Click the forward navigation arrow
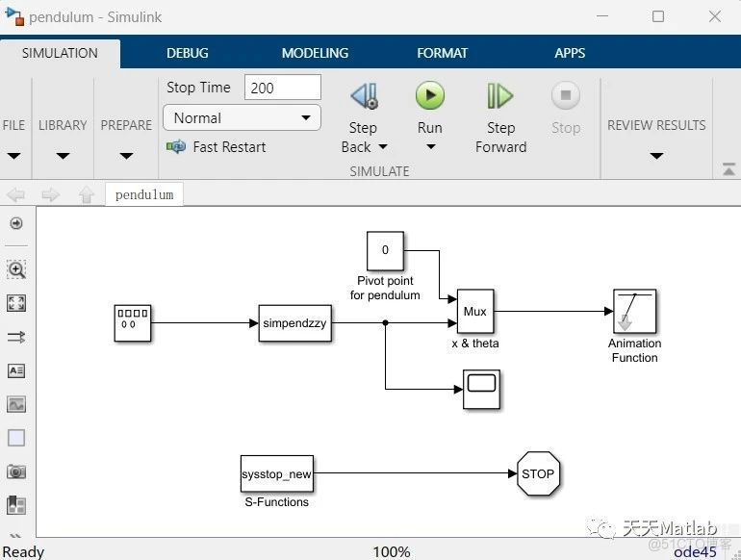Viewport: 741px width, 560px height. (50, 194)
